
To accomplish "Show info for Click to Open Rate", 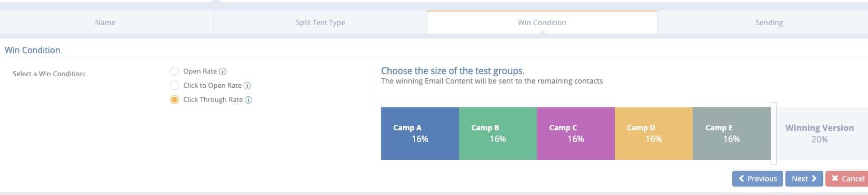I will click(x=247, y=86).
